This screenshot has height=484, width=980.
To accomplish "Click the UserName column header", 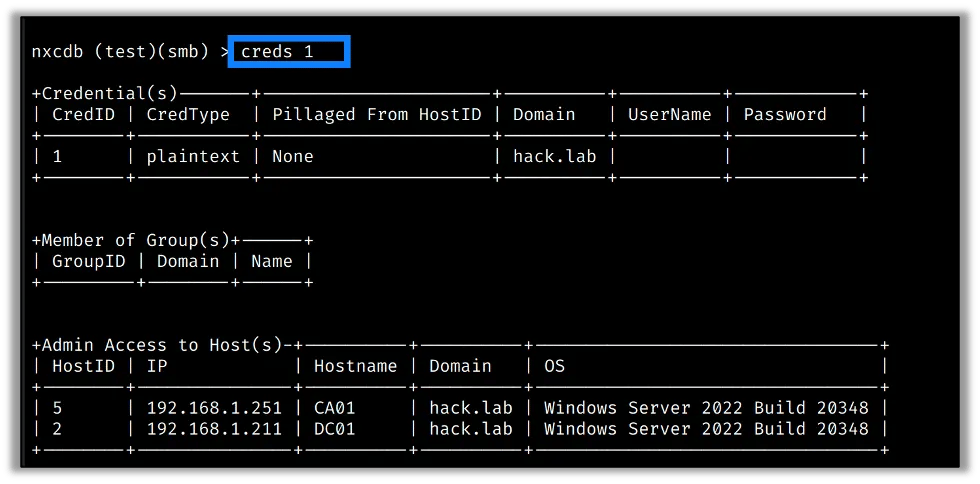I will [x=669, y=114].
